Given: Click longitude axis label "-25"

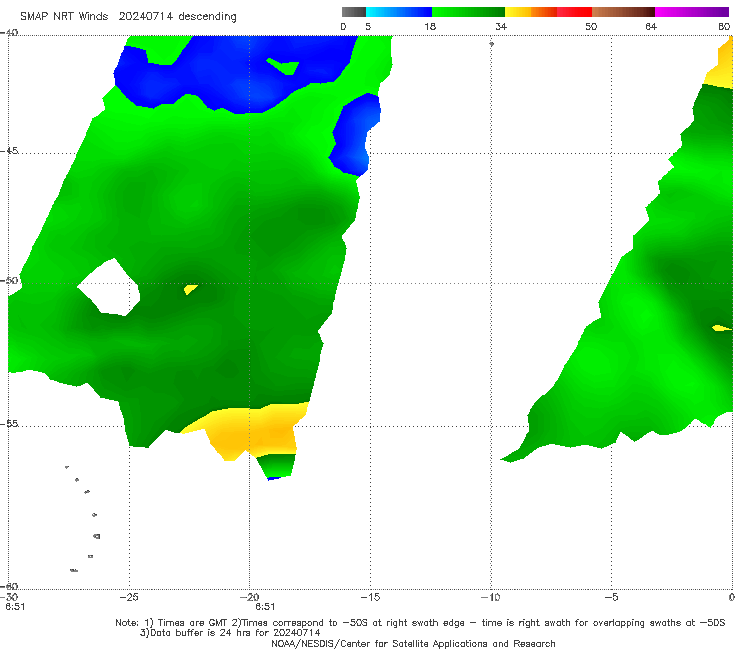Looking at the screenshot, I should point(129,597).
